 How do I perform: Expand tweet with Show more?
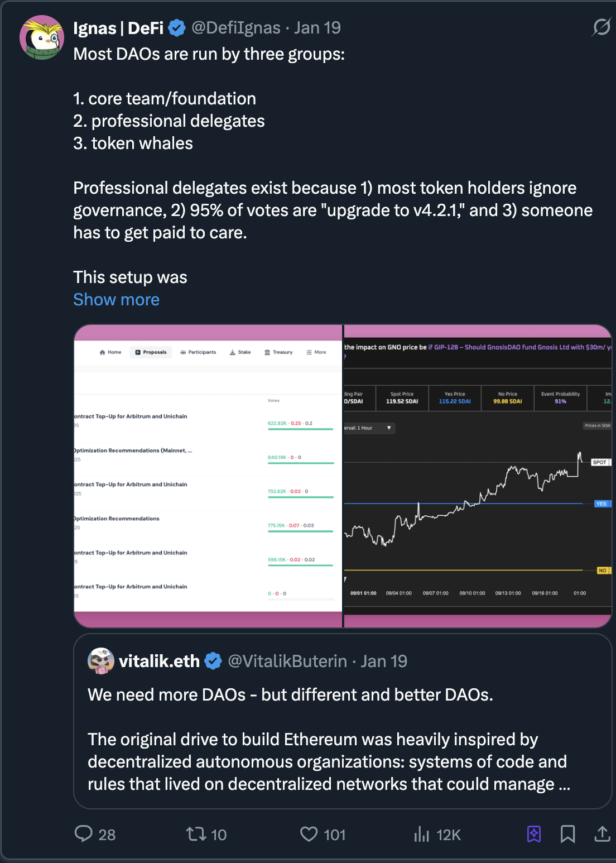116,300
